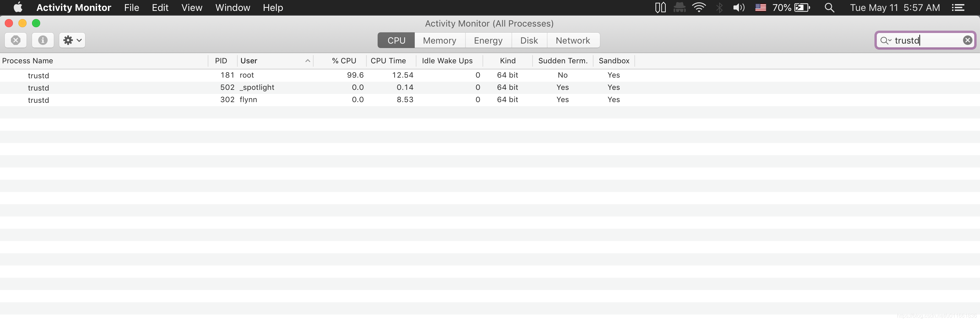Click the flynn user cell

[248, 100]
